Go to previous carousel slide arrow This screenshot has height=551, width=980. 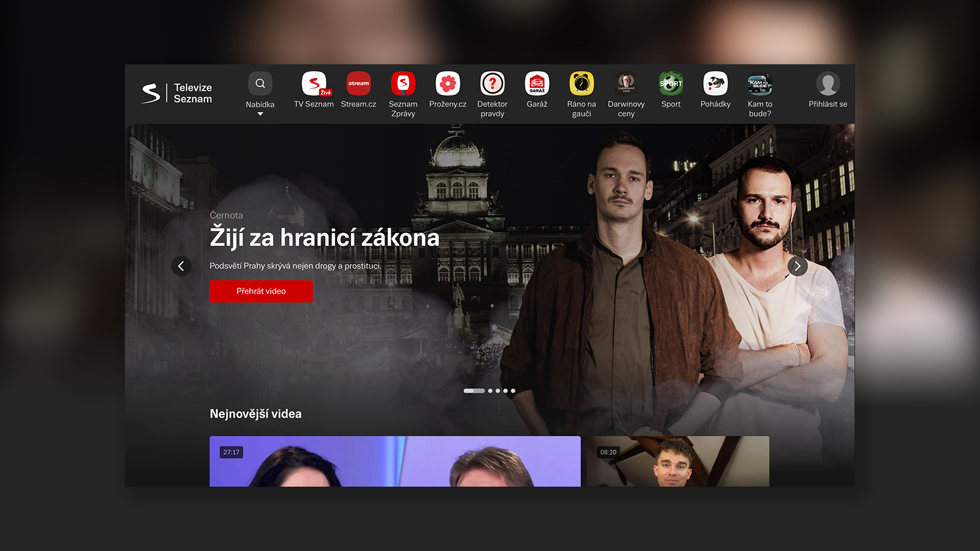click(x=181, y=266)
